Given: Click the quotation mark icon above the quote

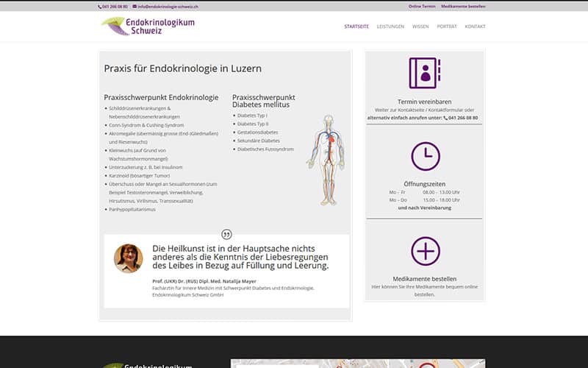Looking at the screenshot, I should (x=226, y=234).
